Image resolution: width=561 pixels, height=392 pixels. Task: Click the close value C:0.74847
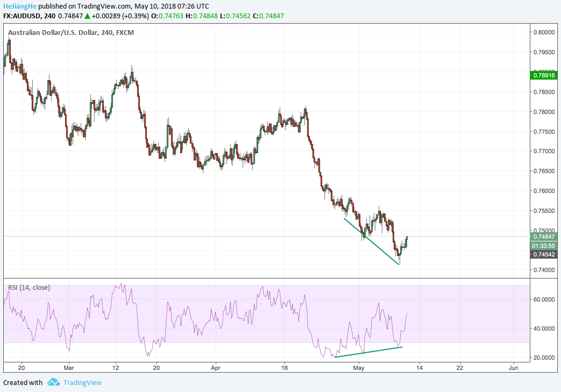click(268, 16)
